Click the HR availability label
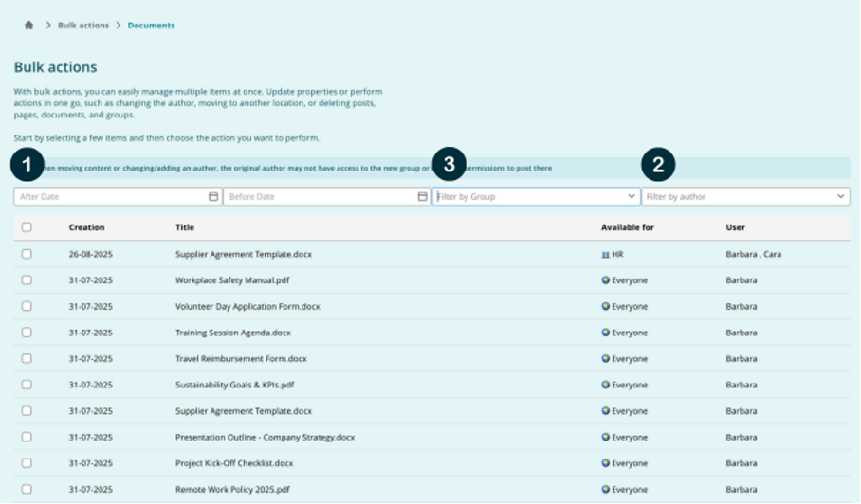The width and height of the screenshot is (861, 504). click(617, 255)
